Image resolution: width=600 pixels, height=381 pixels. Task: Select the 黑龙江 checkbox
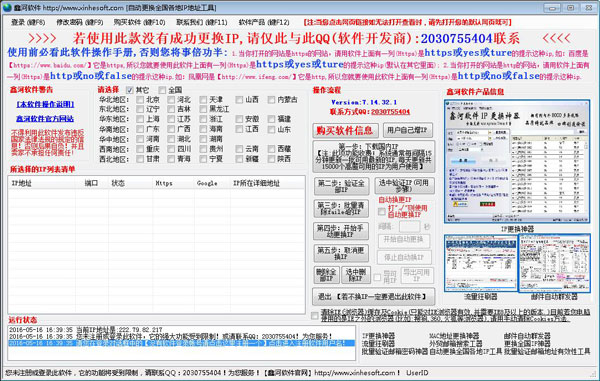[203, 109]
